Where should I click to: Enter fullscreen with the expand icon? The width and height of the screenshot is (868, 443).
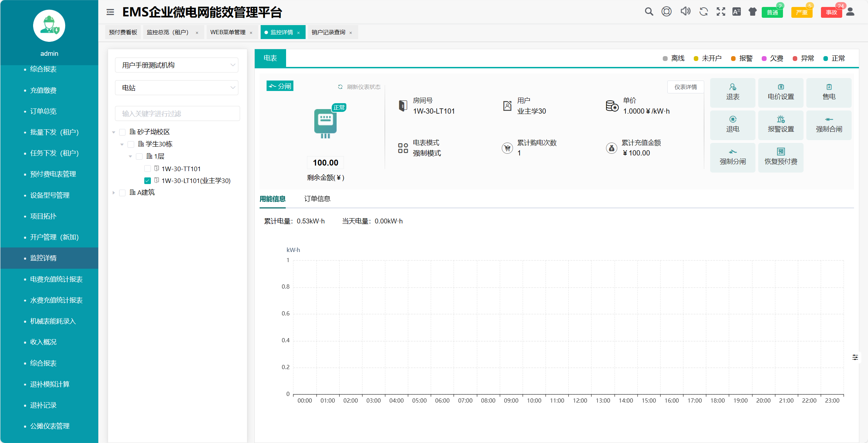pos(721,12)
